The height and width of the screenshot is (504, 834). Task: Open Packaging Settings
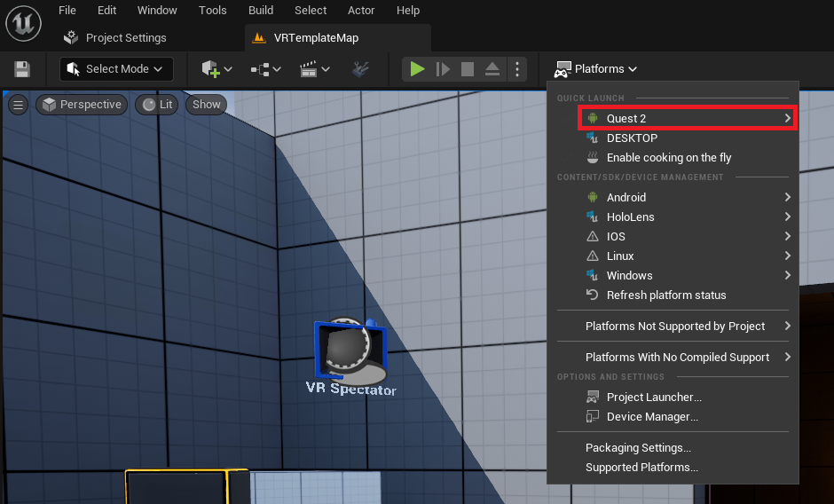tap(673, 447)
